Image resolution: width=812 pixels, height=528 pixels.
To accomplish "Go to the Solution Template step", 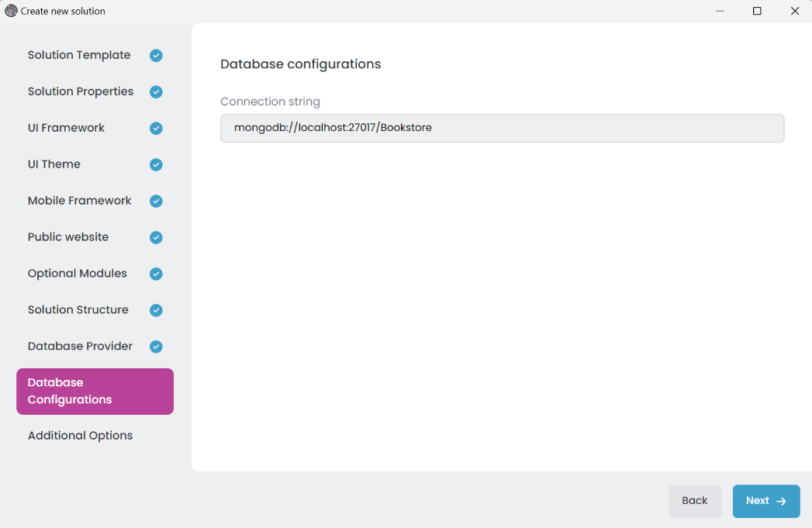I will [79, 56].
